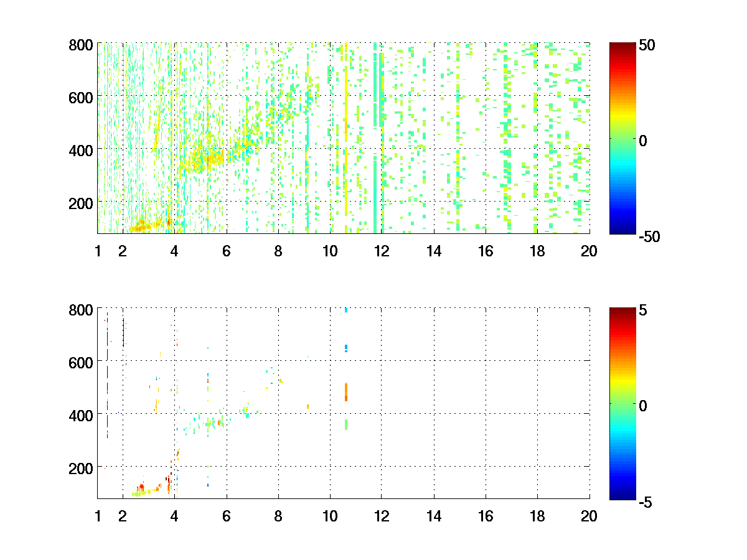Click x-axis tick 1 under the bottom plot

(97, 516)
